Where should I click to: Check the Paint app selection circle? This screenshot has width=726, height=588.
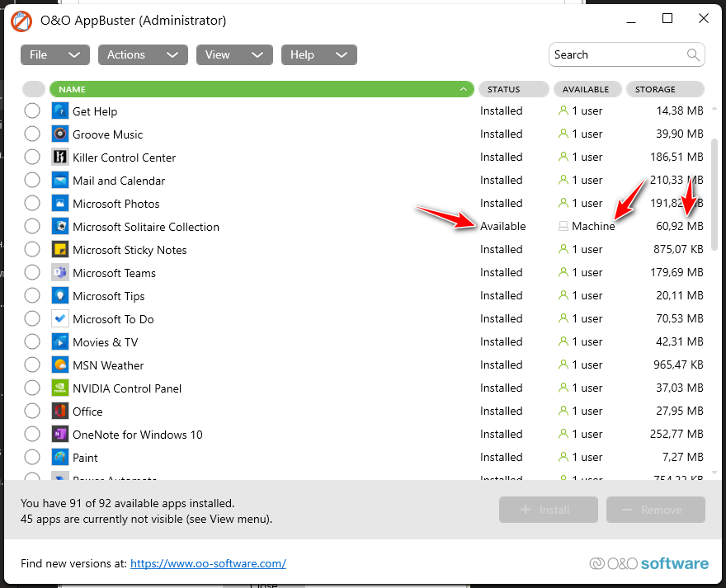[x=32, y=458]
